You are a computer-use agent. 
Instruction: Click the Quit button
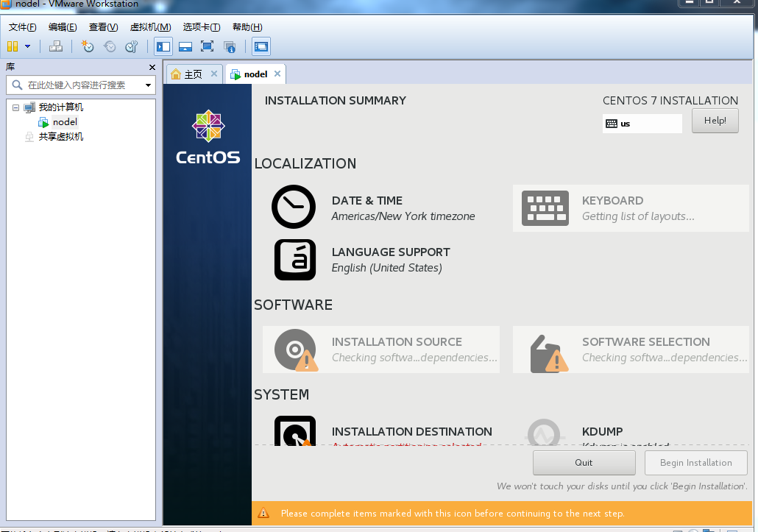pos(584,463)
